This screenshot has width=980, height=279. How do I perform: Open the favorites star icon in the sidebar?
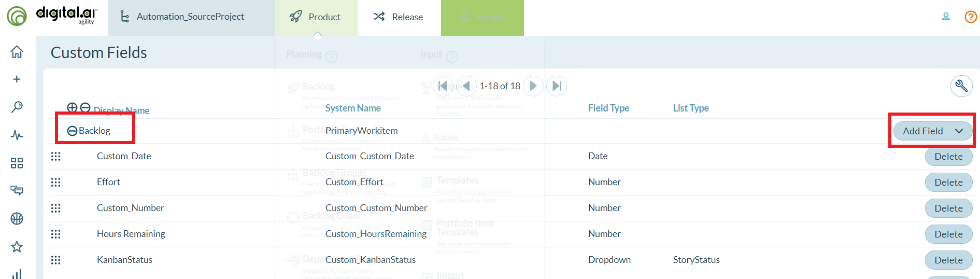point(17,247)
